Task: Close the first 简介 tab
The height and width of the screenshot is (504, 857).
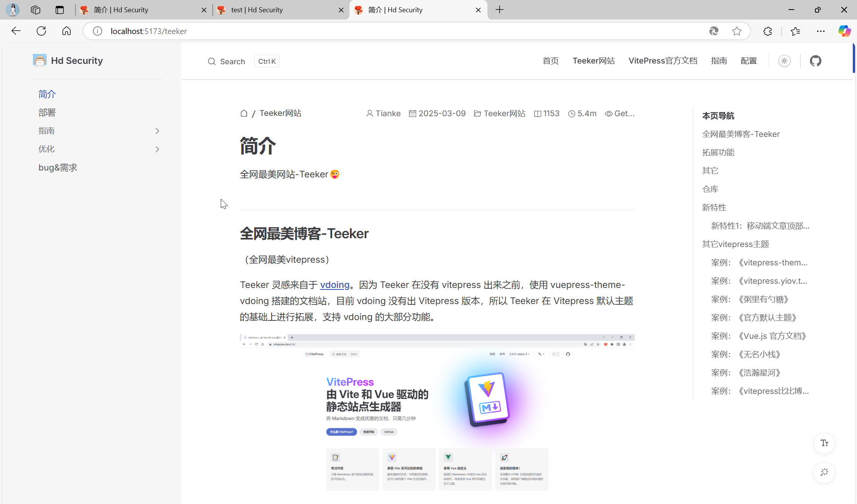Action: point(204,10)
